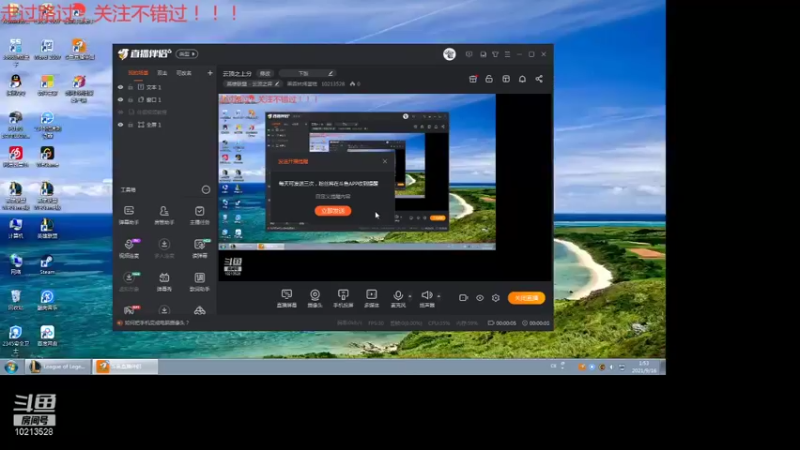Open the hamburger main menu in title bar
800x450 pixels.
507,54
